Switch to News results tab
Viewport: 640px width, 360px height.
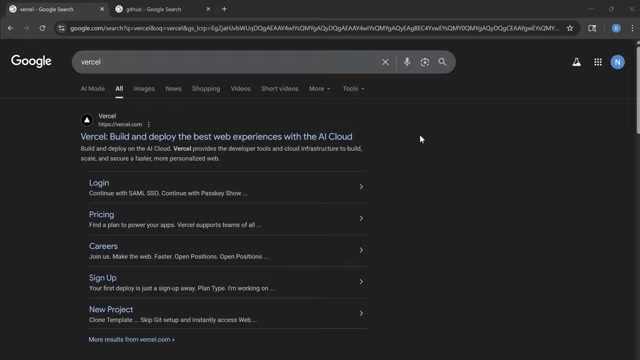(173, 89)
